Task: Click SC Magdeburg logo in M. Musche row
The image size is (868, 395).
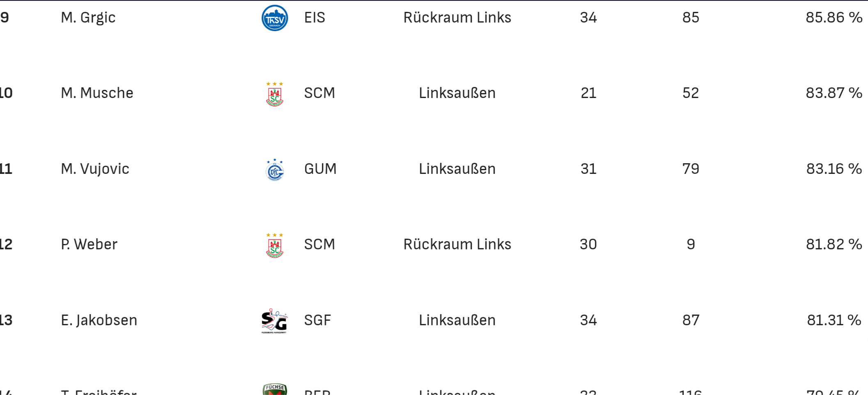Action: [275, 94]
